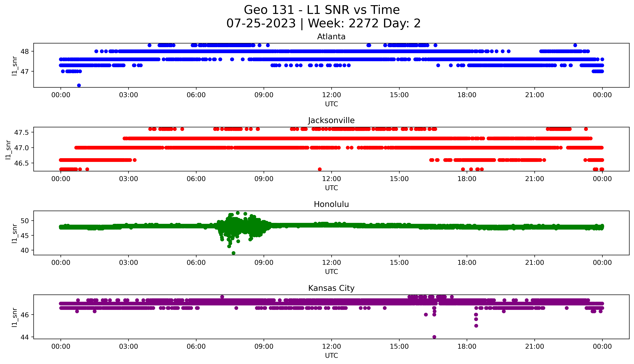Screen dimensions: 634x364
Task: Click the 40 y-tick on the Honolulu plot
Action: point(25,250)
